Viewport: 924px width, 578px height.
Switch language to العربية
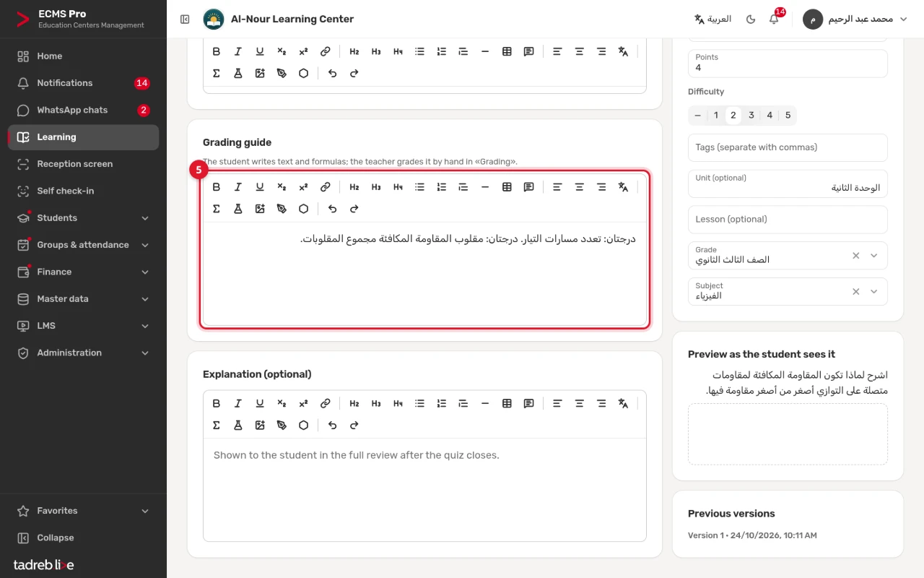[x=712, y=20]
